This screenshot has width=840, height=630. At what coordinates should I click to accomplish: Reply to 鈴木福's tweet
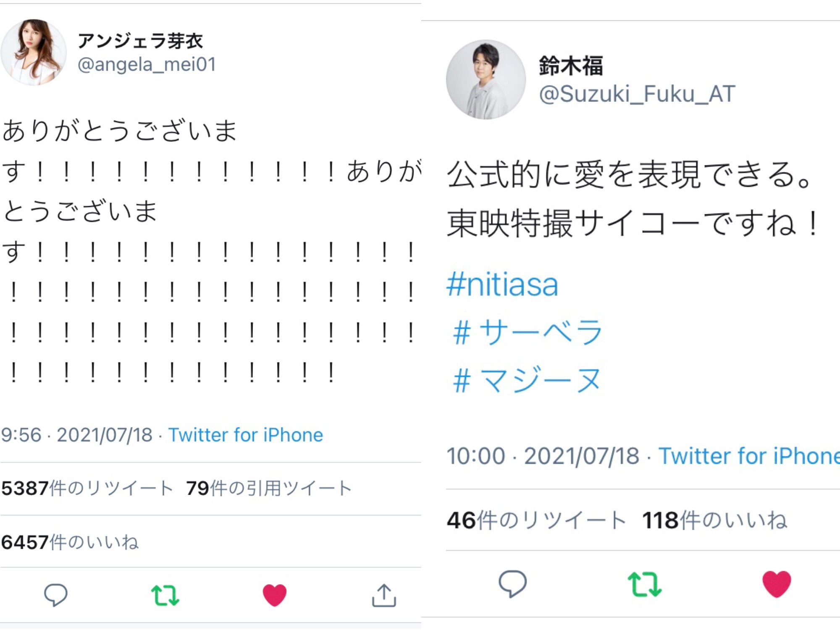512,583
